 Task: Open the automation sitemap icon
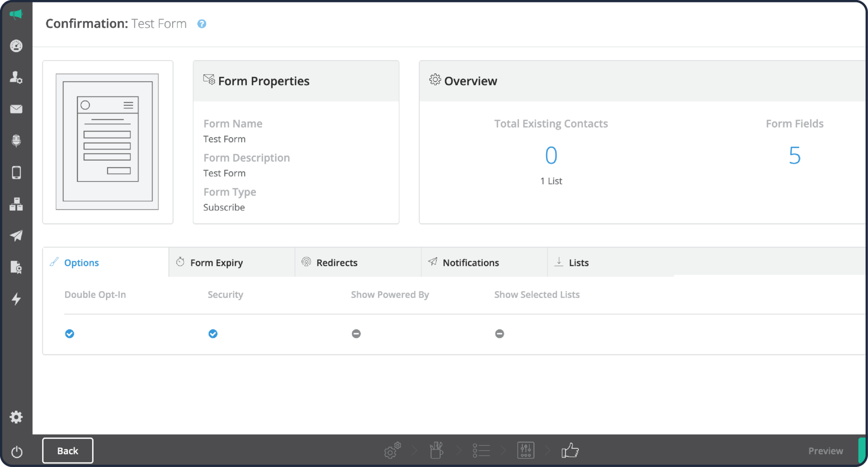[x=16, y=204]
